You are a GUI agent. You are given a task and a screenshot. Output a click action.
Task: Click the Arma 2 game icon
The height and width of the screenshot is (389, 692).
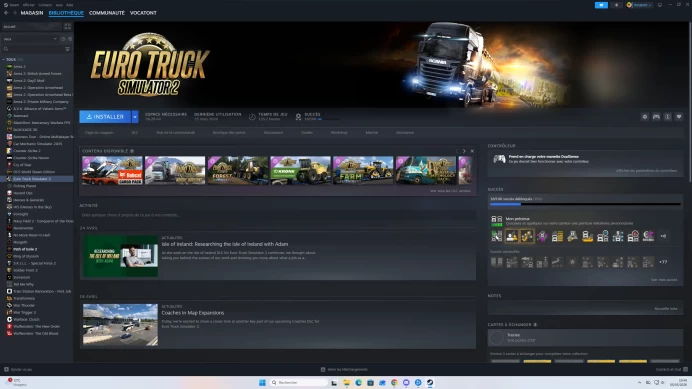click(x=9, y=66)
